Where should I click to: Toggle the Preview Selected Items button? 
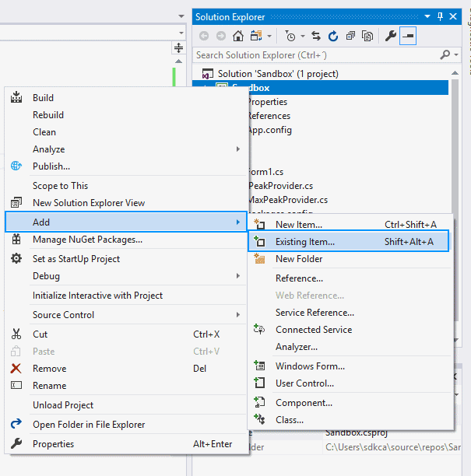point(408,36)
